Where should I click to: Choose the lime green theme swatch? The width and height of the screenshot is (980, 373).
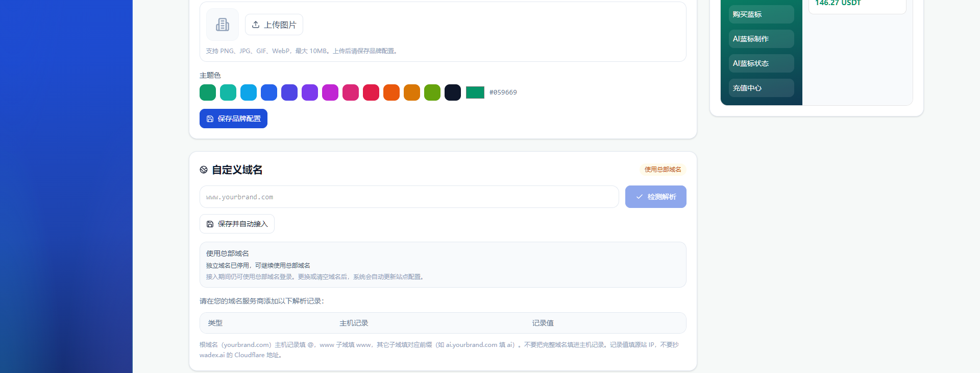[432, 92]
